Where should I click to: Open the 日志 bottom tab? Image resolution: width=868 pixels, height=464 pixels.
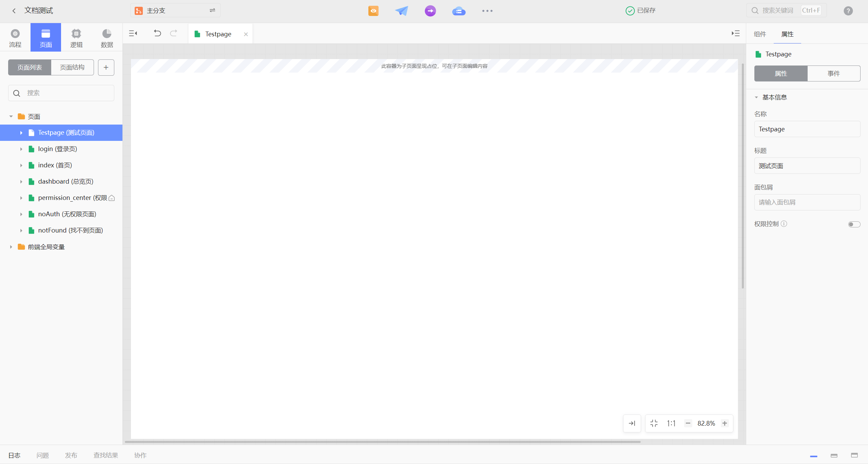tap(14, 455)
